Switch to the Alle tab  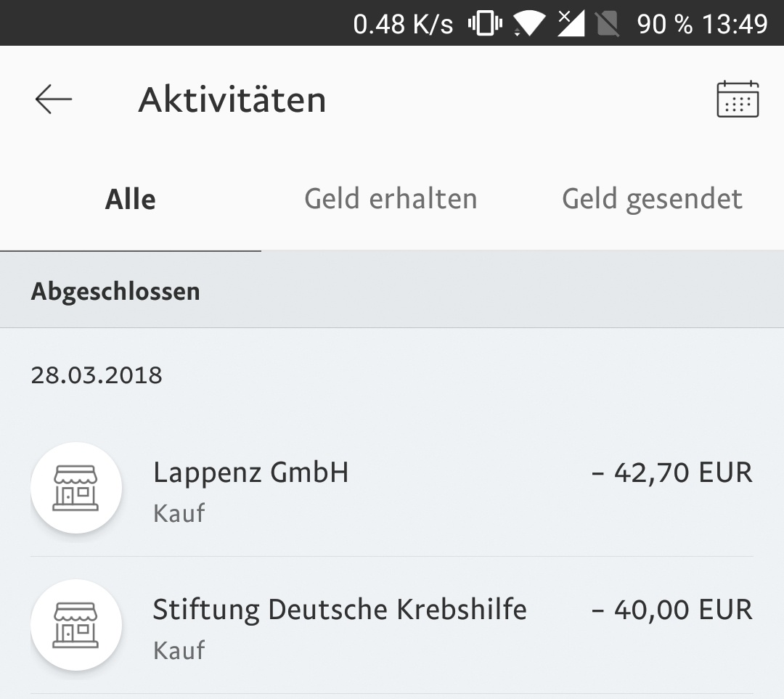pos(131,200)
